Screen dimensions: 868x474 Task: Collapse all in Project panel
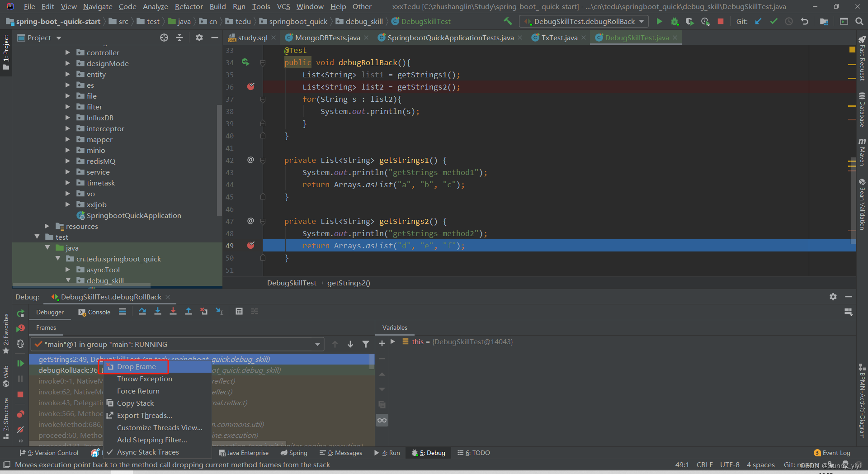click(x=179, y=38)
